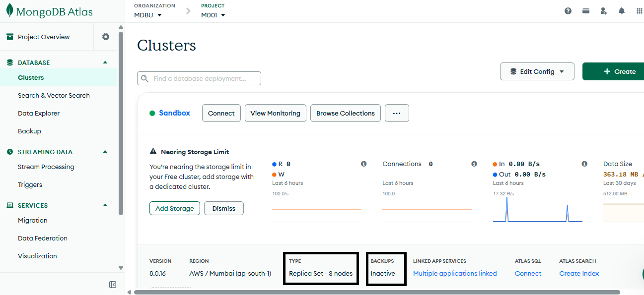Screen dimensions: 644x295
Task: Open the notifications bell icon
Action: tap(622, 11)
